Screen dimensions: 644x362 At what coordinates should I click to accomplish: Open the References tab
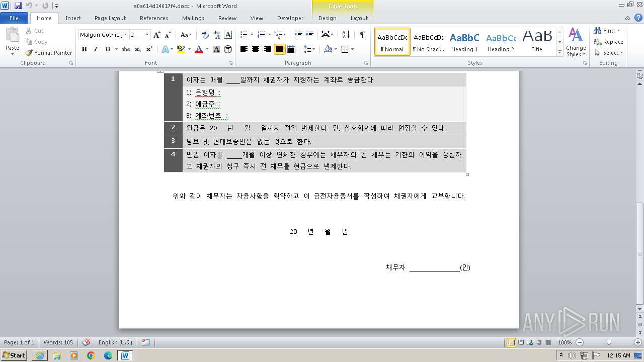[x=154, y=18]
